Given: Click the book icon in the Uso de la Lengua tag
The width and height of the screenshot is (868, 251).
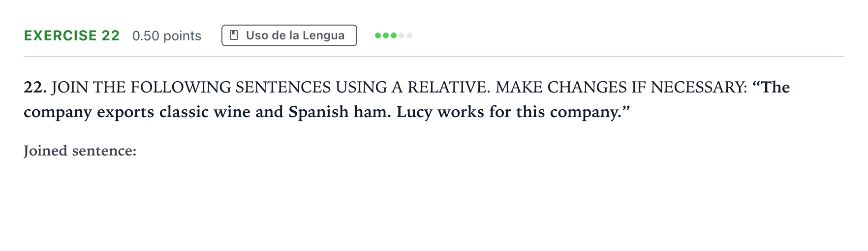Looking at the screenshot, I should pyautogui.click(x=234, y=35).
